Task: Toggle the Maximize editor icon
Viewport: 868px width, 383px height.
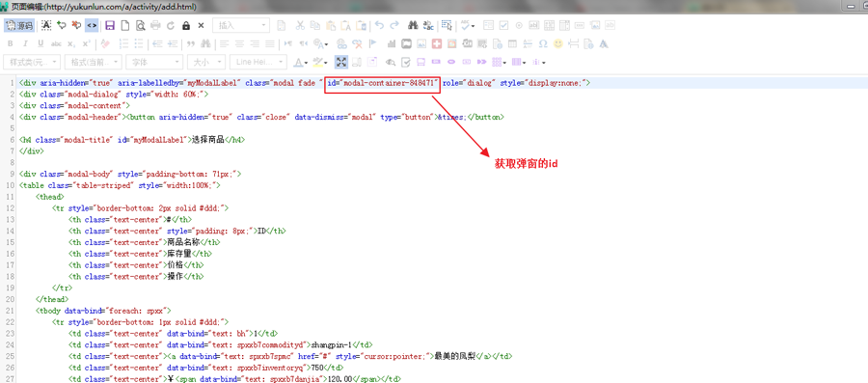Action: click(341, 62)
